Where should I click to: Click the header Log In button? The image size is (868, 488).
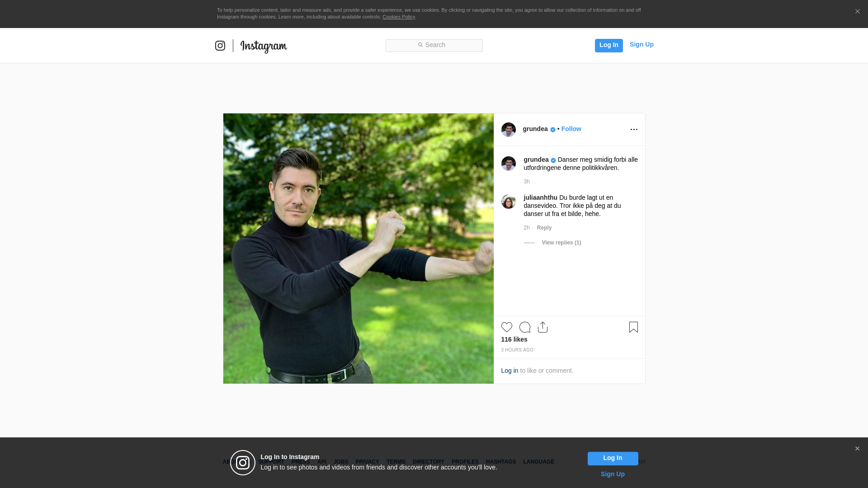click(609, 45)
